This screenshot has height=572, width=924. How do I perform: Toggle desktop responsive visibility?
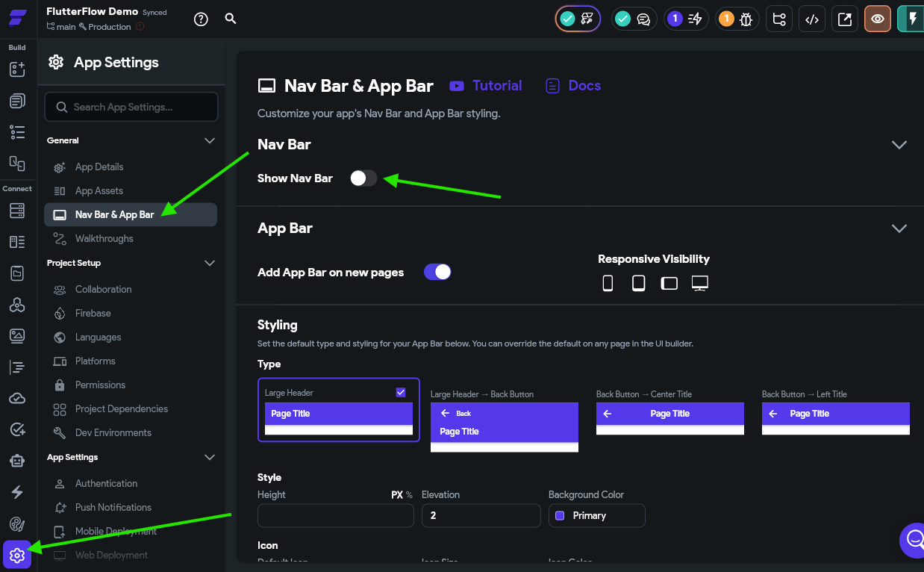(x=699, y=283)
